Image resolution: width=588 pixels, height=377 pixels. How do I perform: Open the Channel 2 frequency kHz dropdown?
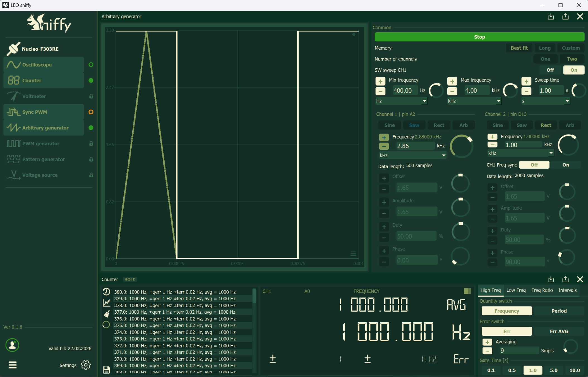coord(551,153)
